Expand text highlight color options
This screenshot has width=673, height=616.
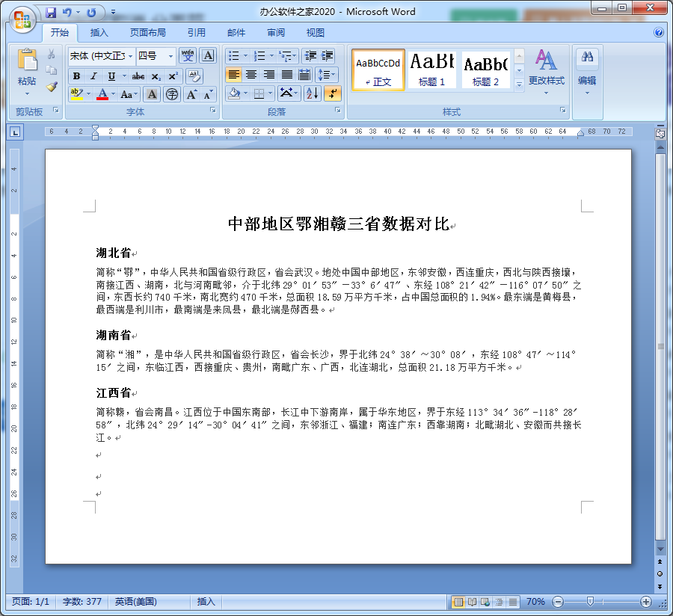89,94
